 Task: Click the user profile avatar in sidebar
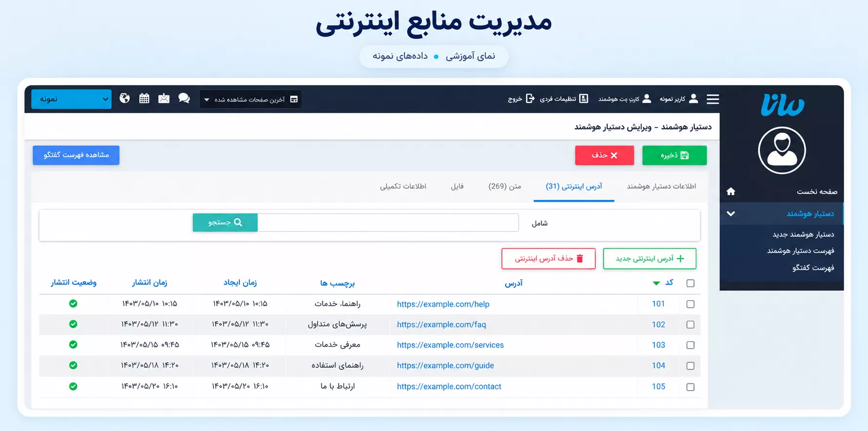[x=782, y=150]
